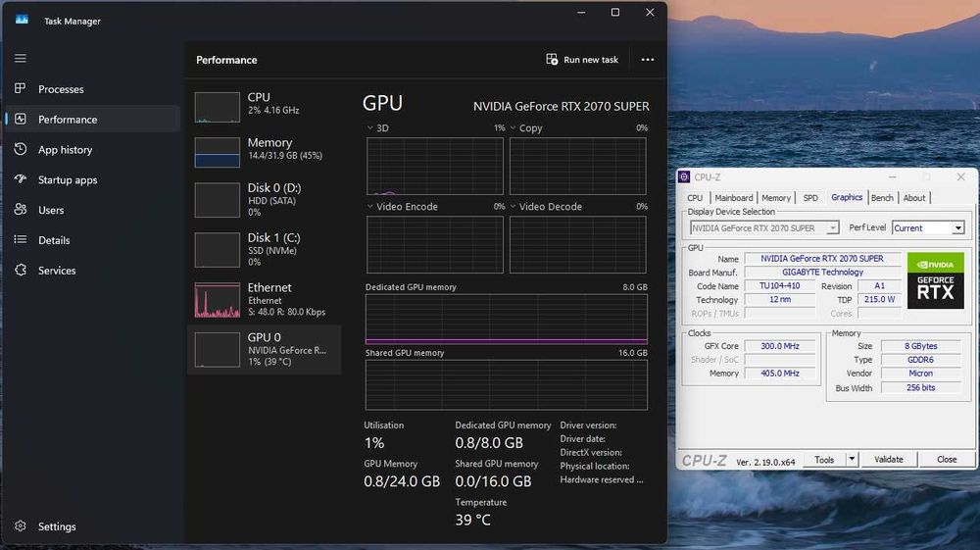This screenshot has height=550, width=980.
Task: Click the NVIDIA GeForce RTX logo in CPU-Z
Action: click(x=935, y=280)
